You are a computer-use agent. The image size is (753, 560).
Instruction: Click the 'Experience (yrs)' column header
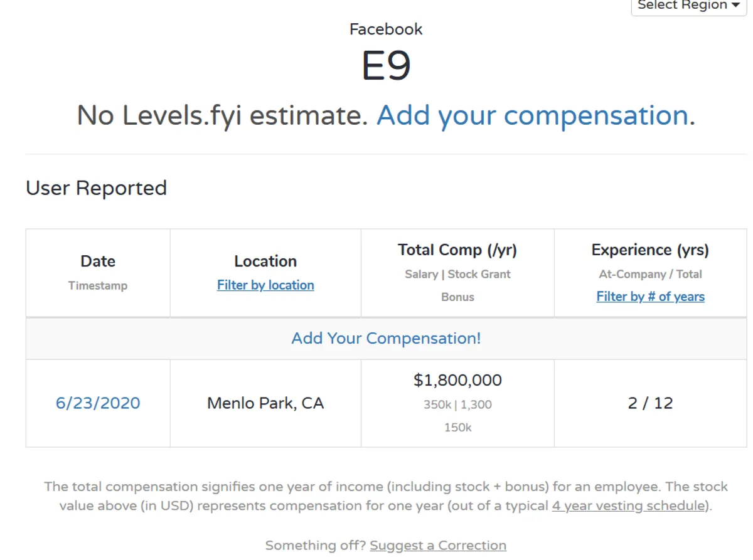tap(650, 250)
